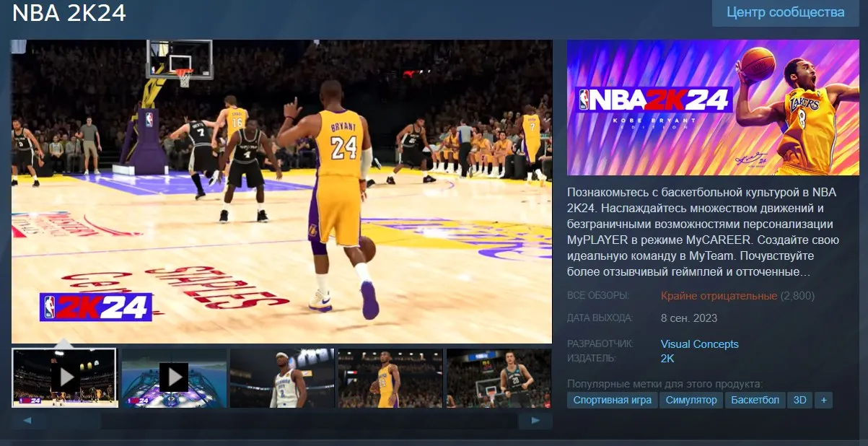Click the Спортивная игра tag
The width and height of the screenshot is (868, 446).
pos(612,400)
